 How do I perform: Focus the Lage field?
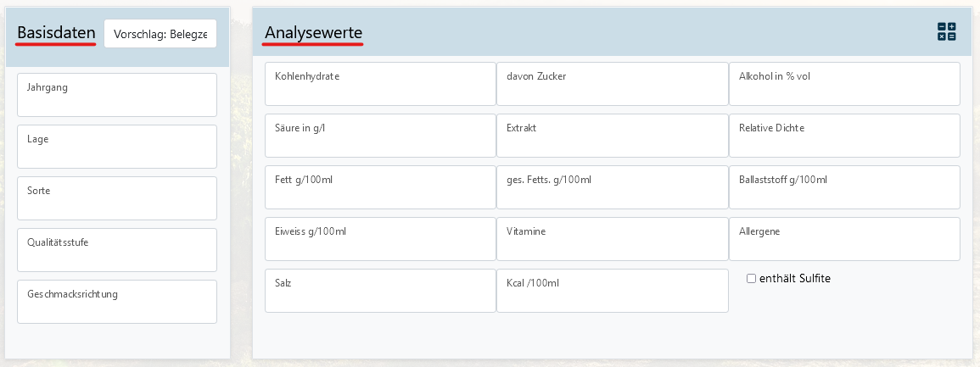[117, 147]
